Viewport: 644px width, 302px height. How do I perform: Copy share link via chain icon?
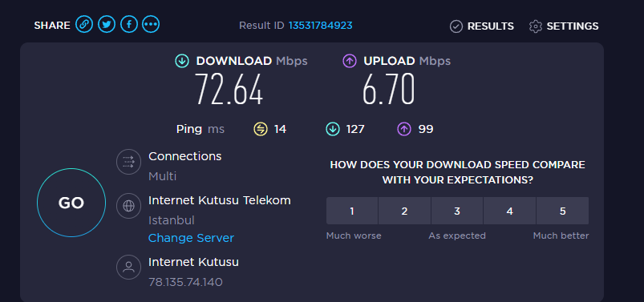click(x=84, y=25)
